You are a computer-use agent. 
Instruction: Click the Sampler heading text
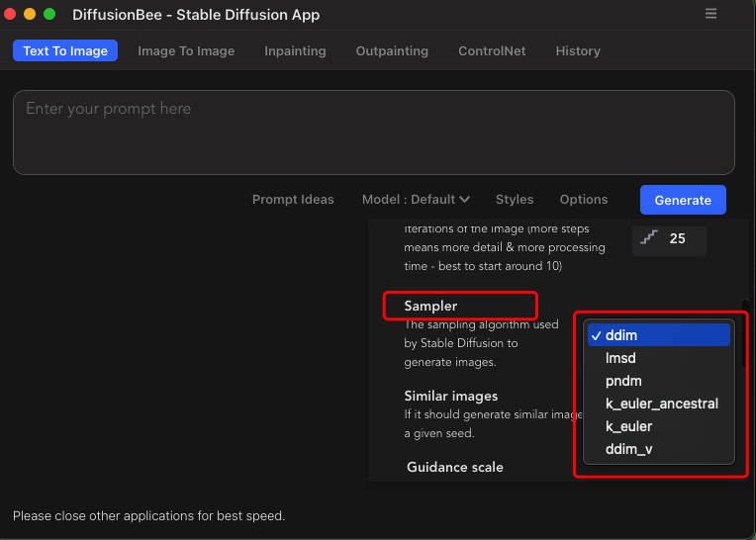430,306
